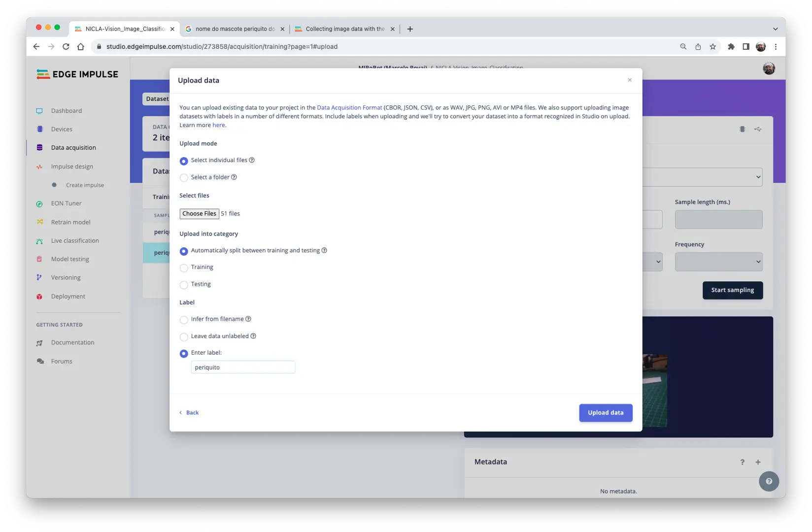Open the Data Acquisition Format link

pos(349,107)
